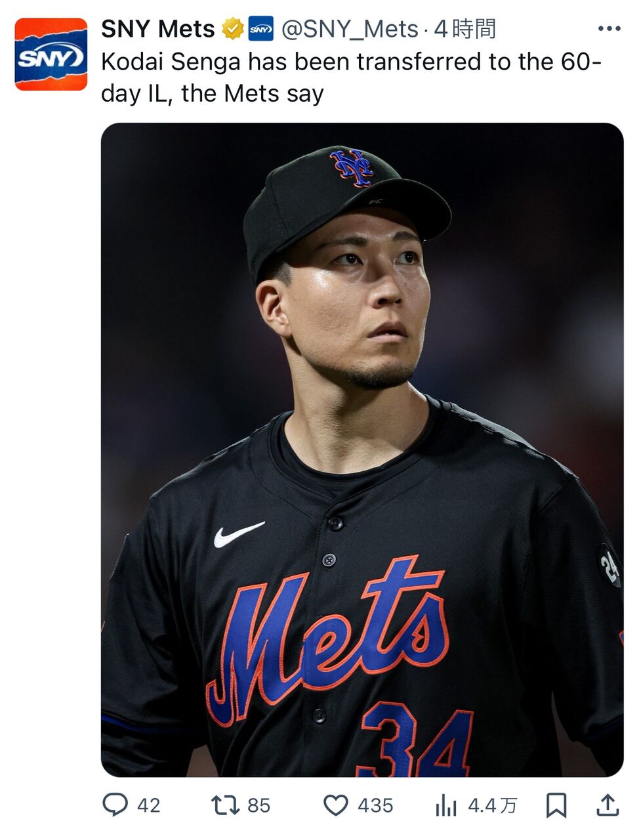
Task: Open the share upload icon
Action: pos(608,805)
